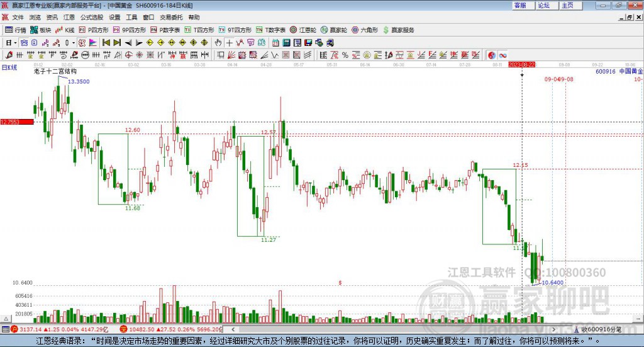Viewport: 644px width, 347px height.
Task: Open the 六角形 hexagon tool
Action: (x=365, y=30)
